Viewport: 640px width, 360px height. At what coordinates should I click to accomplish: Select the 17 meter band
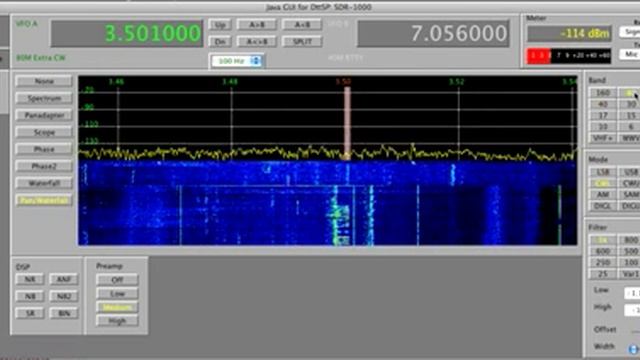click(603, 116)
